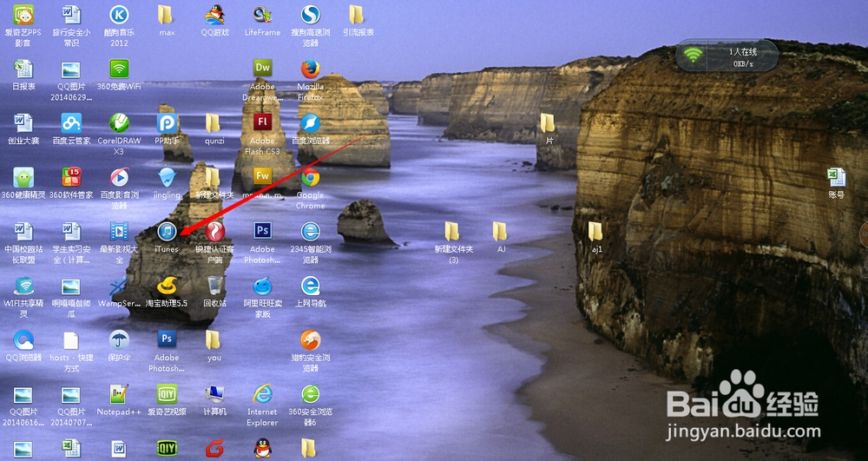This screenshot has width=868, height=461.
Task: Open the hosts - 快捷方式 file
Action: pyautogui.click(x=71, y=339)
